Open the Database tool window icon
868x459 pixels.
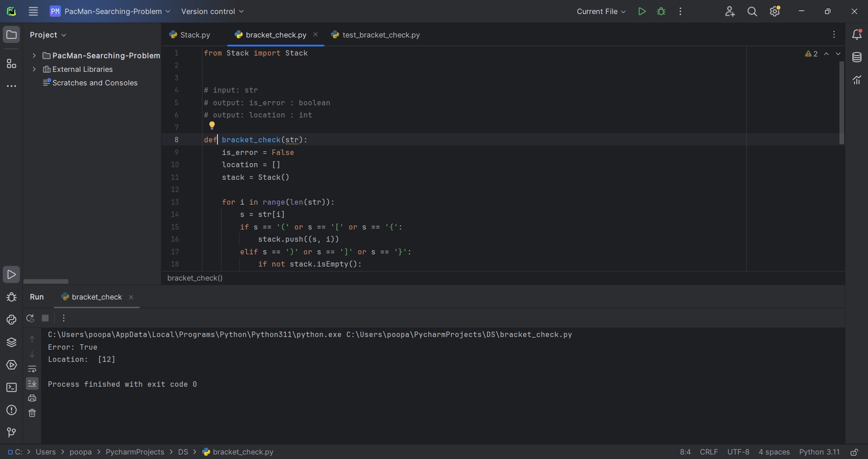point(857,57)
